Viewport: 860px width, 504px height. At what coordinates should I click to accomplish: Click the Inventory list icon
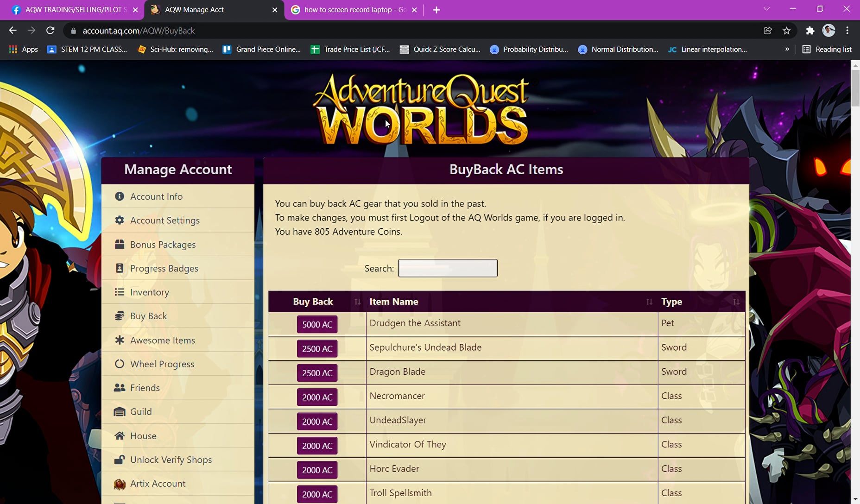pos(120,292)
